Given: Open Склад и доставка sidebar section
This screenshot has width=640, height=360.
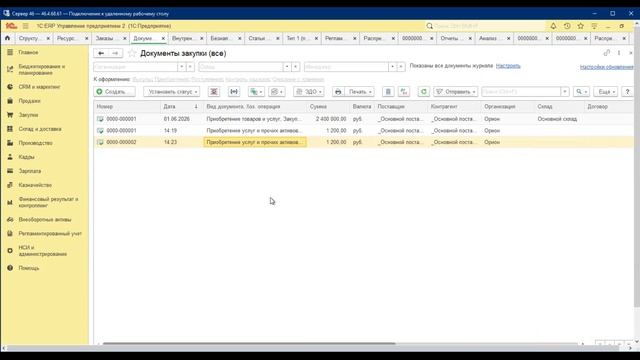Looking at the screenshot, I should (x=40, y=129).
